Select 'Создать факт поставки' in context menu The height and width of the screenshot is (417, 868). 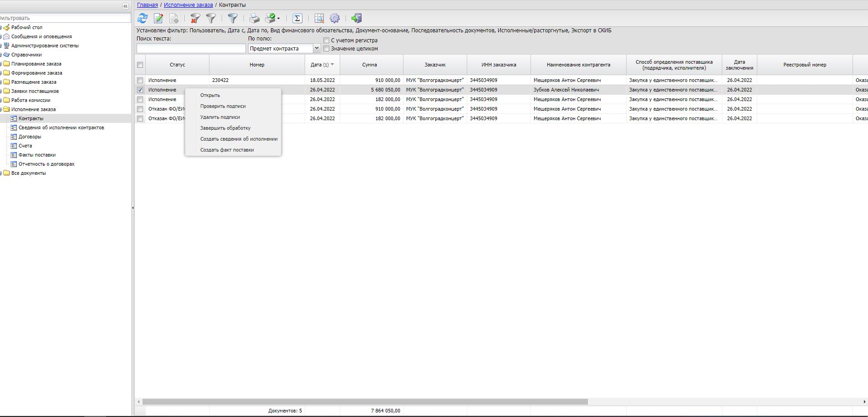point(227,150)
